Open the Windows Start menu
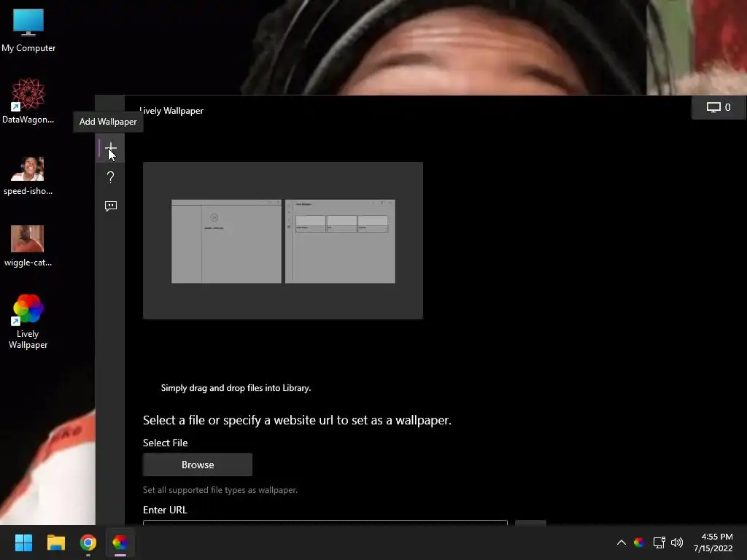 click(23, 542)
